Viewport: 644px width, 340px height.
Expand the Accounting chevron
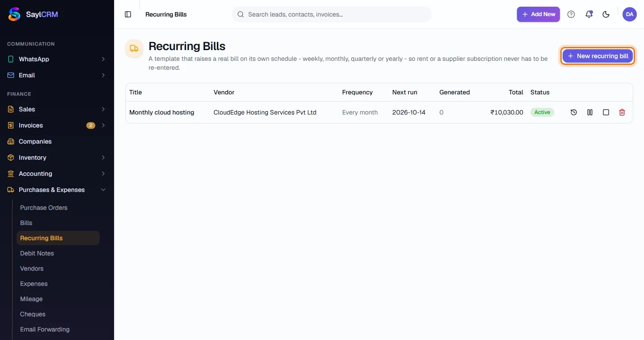click(x=103, y=174)
